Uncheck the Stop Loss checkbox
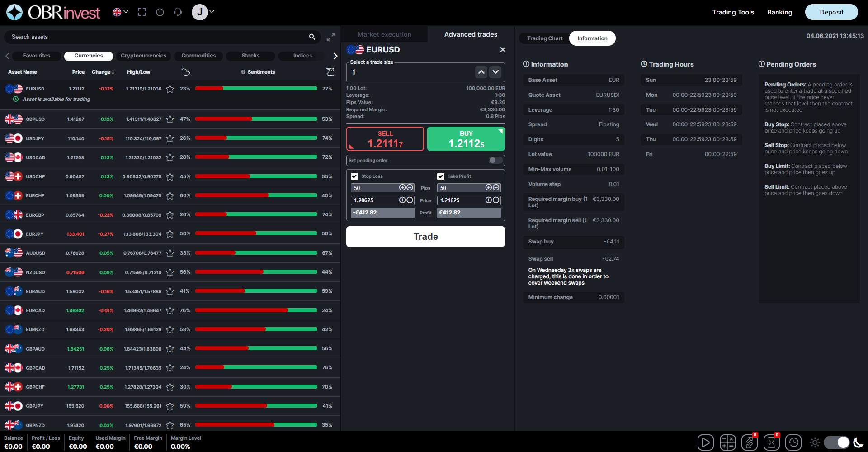This screenshot has width=868, height=452. pyautogui.click(x=354, y=176)
